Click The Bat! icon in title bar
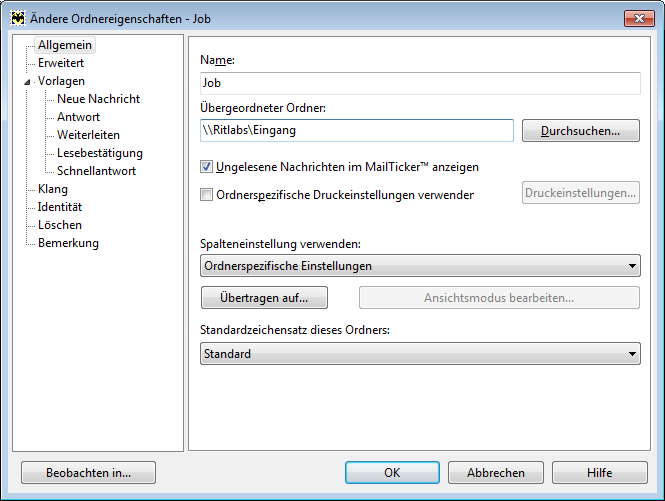The image size is (665, 501). click(x=18, y=19)
